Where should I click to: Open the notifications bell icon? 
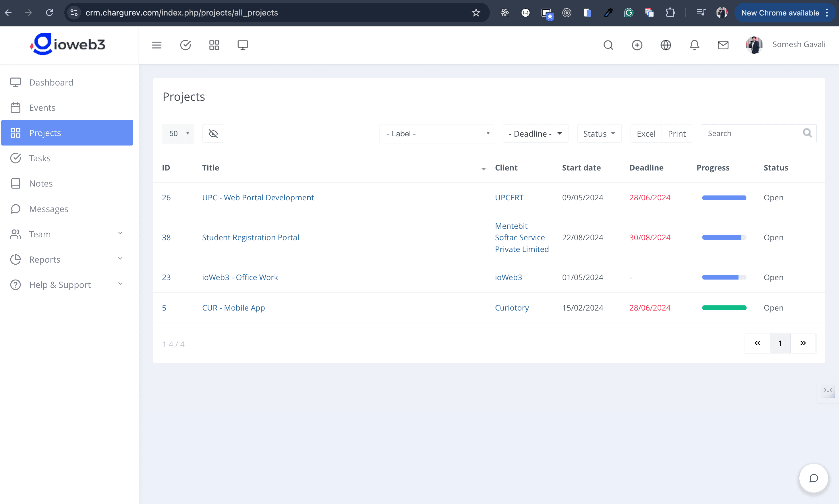coord(694,45)
